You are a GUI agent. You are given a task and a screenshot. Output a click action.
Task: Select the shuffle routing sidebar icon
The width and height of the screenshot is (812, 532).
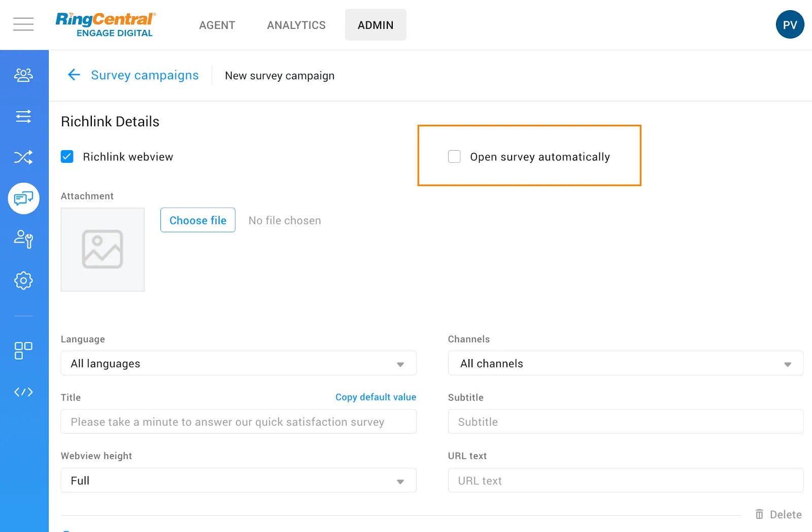tap(23, 157)
